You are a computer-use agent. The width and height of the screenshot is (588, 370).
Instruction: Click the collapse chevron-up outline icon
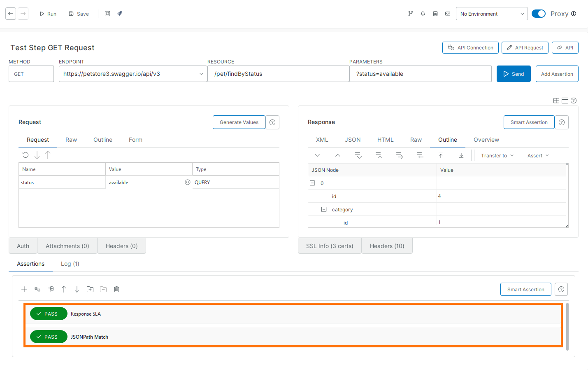338,155
